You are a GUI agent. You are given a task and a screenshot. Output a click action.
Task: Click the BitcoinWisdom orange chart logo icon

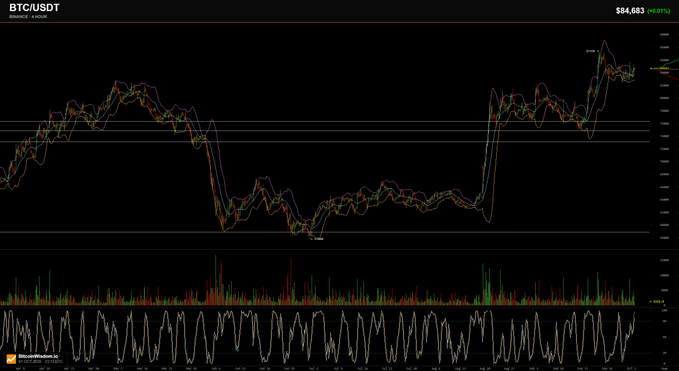(x=11, y=358)
